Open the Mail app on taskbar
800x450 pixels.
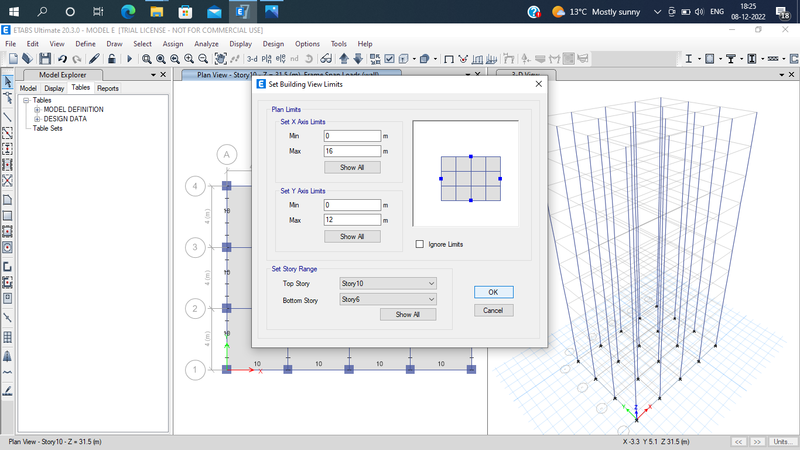214,11
